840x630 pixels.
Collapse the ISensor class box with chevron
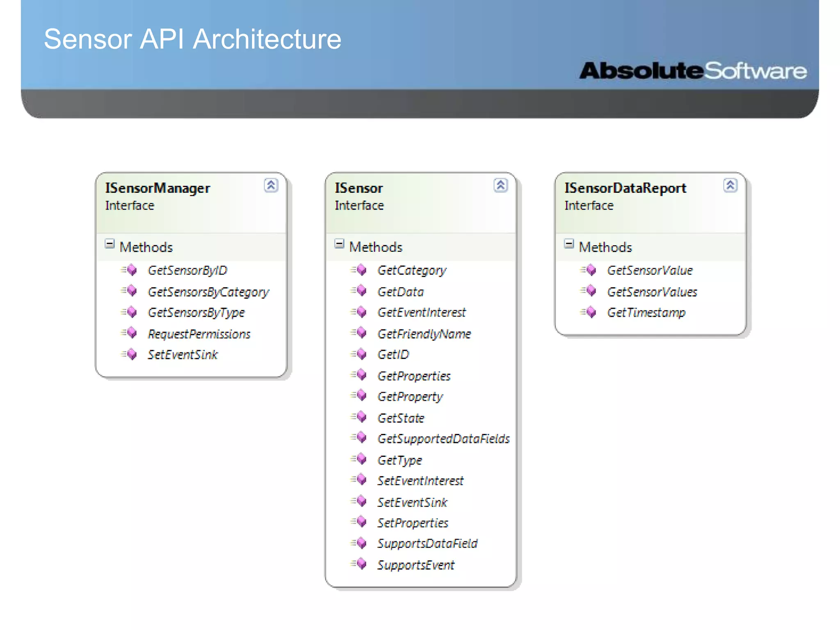(x=500, y=185)
